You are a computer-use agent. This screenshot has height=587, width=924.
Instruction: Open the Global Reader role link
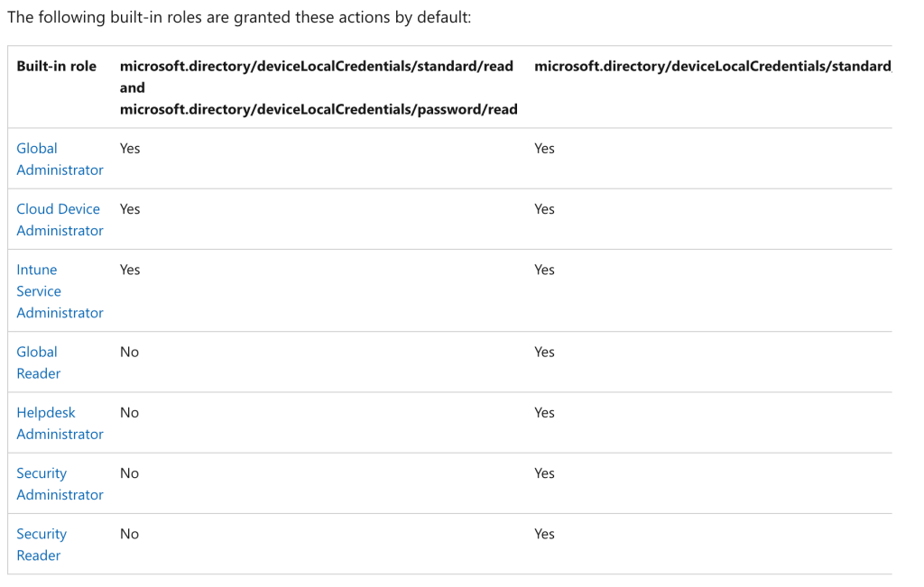point(39,362)
